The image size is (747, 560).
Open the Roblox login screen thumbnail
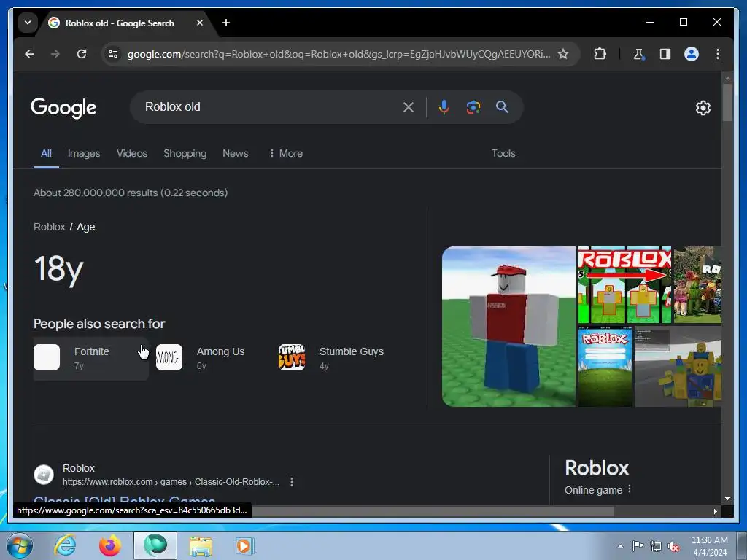[x=605, y=367]
